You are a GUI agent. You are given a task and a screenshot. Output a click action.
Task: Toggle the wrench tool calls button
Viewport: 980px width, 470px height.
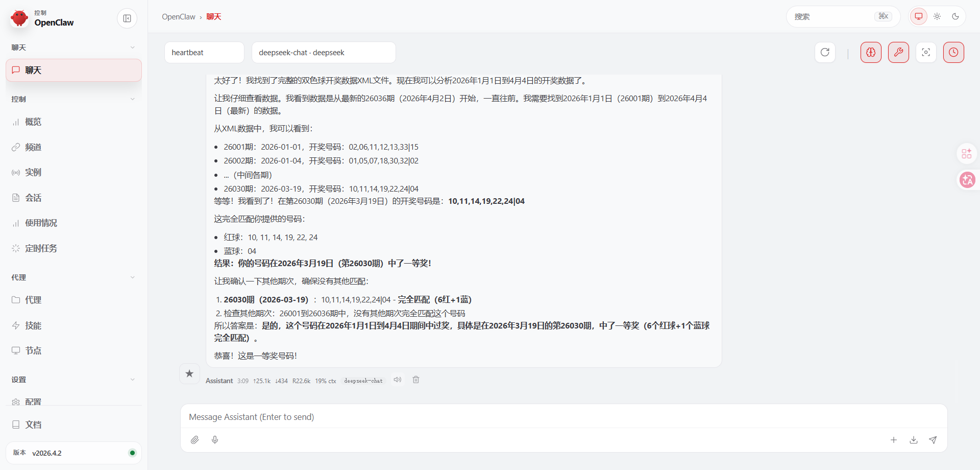(898, 52)
